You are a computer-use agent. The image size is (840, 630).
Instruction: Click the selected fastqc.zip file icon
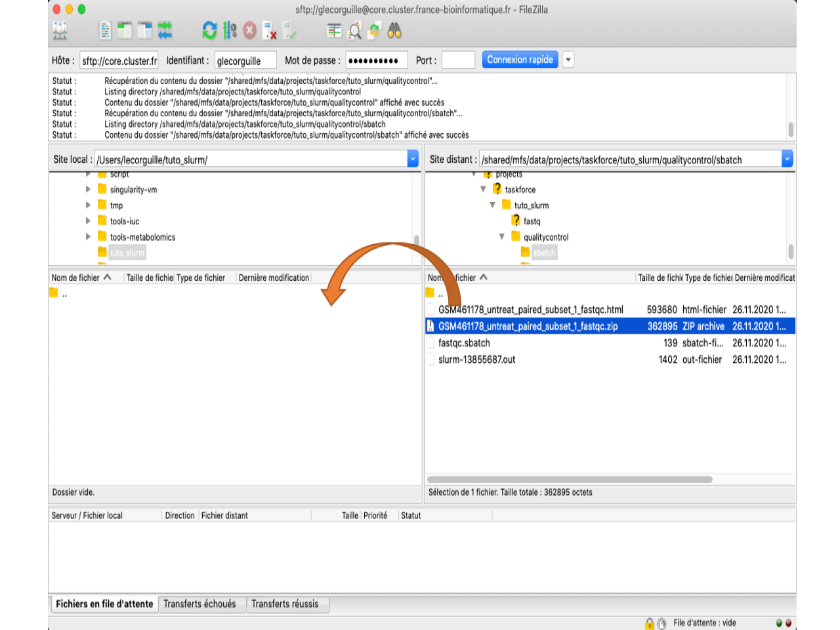(430, 326)
